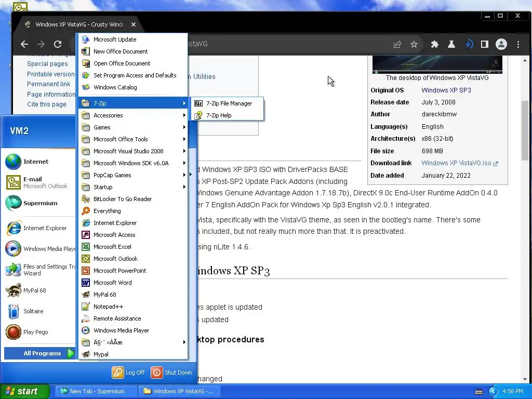The width and height of the screenshot is (532, 399).
Task: Open browser profile avatar
Action: pos(501,44)
